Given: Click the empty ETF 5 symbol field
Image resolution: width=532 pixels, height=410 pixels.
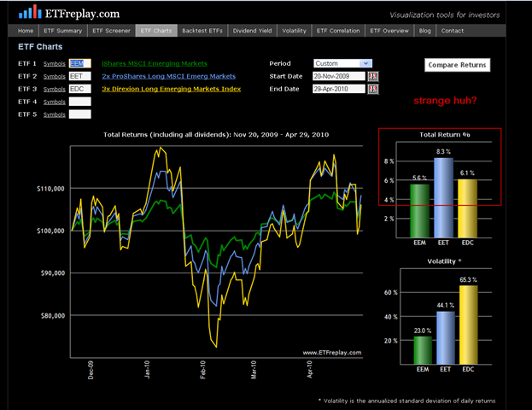Looking at the screenshot, I should click(x=80, y=114).
